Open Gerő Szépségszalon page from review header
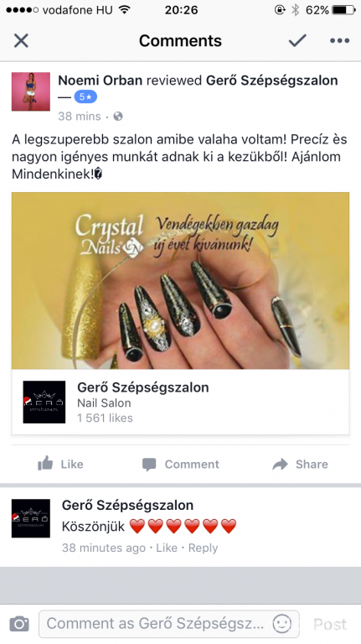The height and width of the screenshot is (644, 361). pos(271,80)
